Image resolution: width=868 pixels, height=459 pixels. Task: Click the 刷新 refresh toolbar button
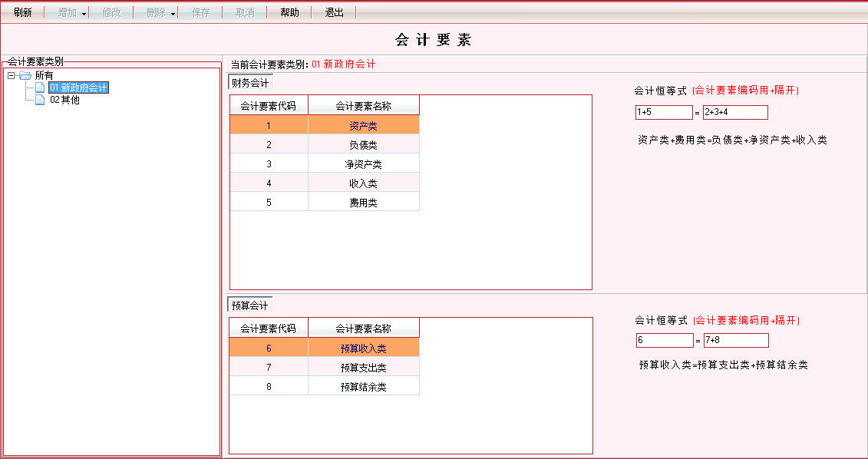click(x=23, y=12)
